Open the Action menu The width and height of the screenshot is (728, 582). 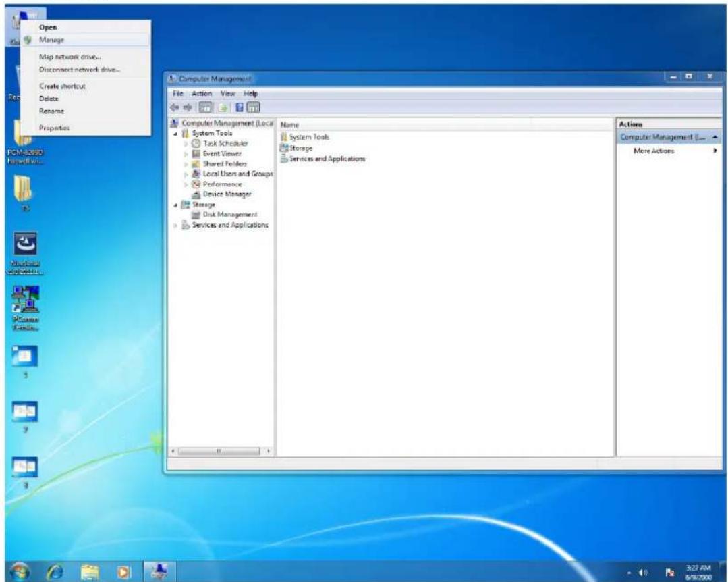[202, 94]
